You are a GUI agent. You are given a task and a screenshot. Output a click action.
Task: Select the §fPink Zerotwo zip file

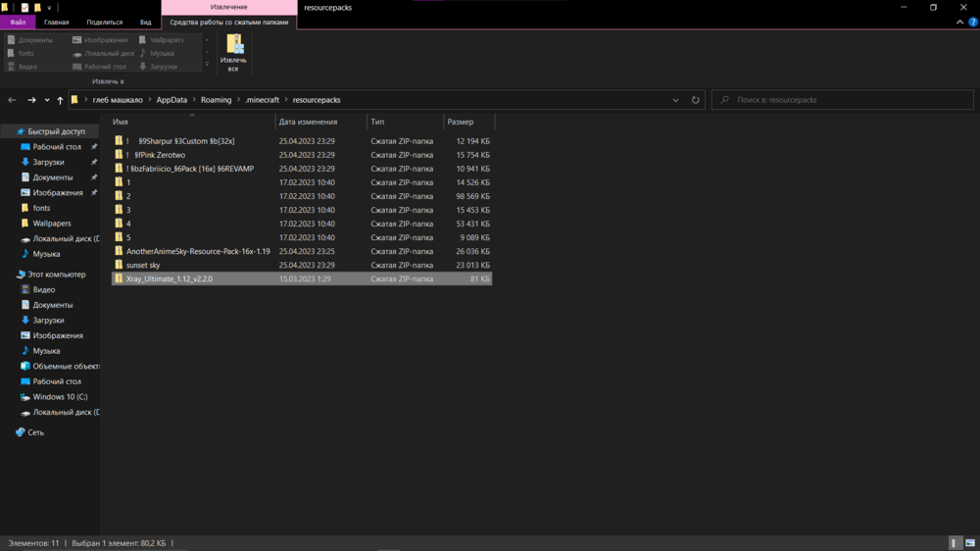[301, 155]
